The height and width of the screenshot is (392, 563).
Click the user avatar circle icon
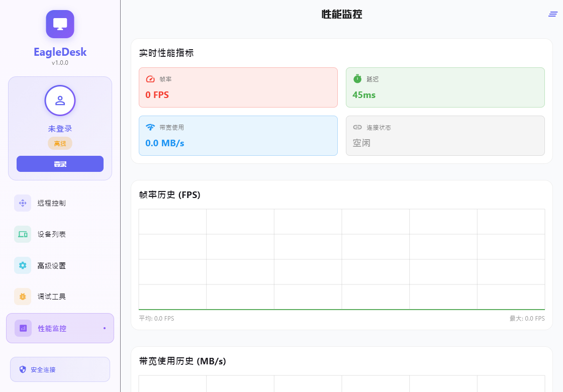tap(60, 101)
